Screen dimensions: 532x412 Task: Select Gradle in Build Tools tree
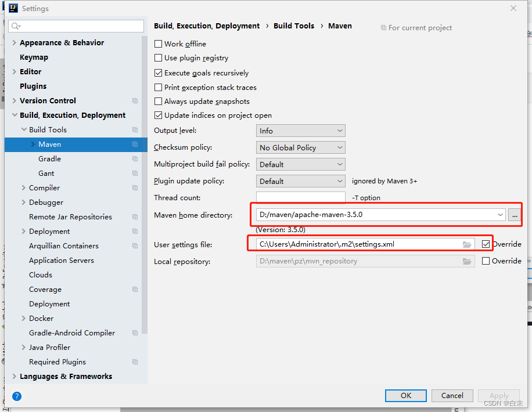click(x=50, y=159)
